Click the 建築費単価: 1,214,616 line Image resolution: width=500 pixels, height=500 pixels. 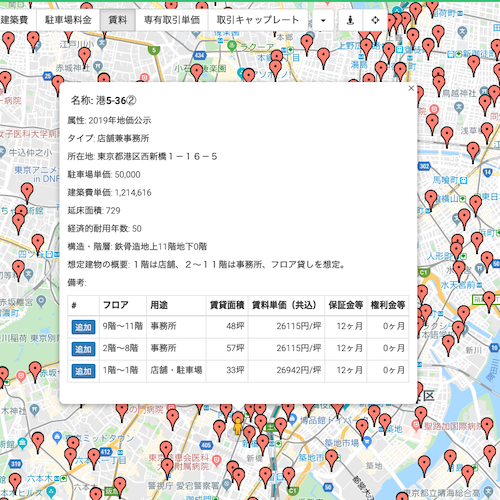click(110, 192)
